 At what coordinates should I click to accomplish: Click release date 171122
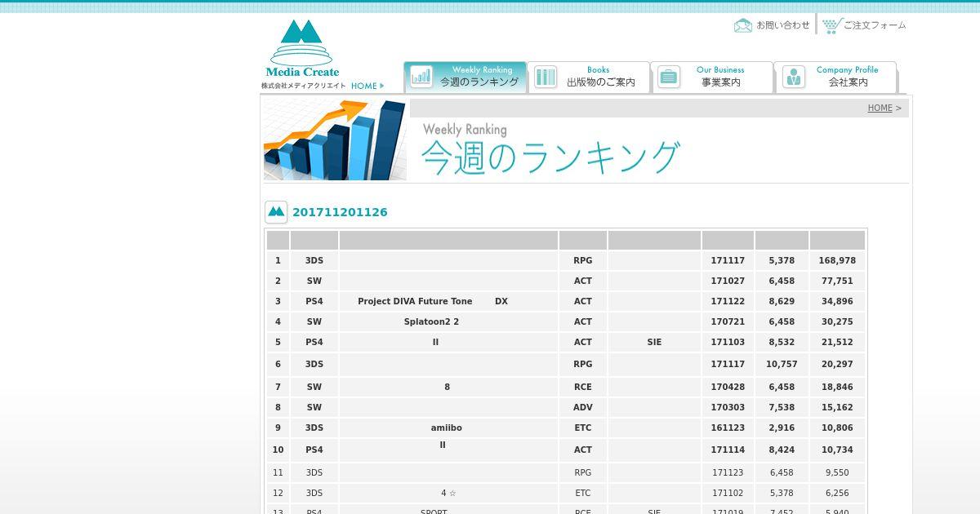728,301
